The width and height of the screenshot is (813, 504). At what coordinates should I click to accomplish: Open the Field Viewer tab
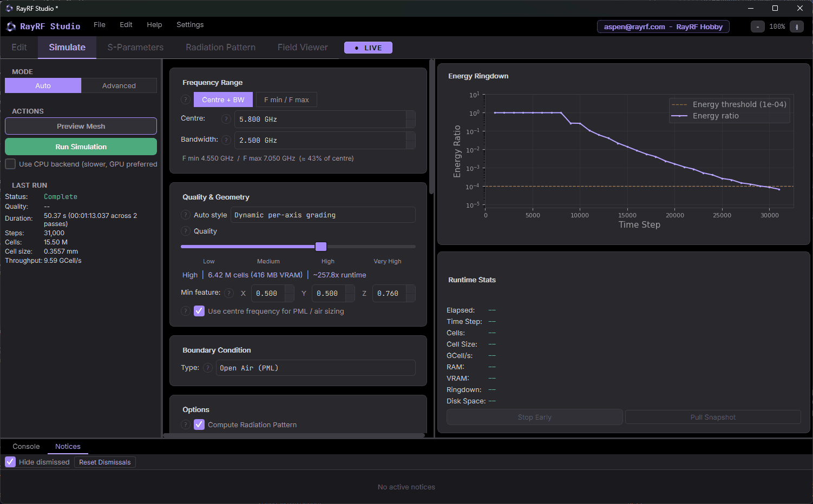point(303,48)
